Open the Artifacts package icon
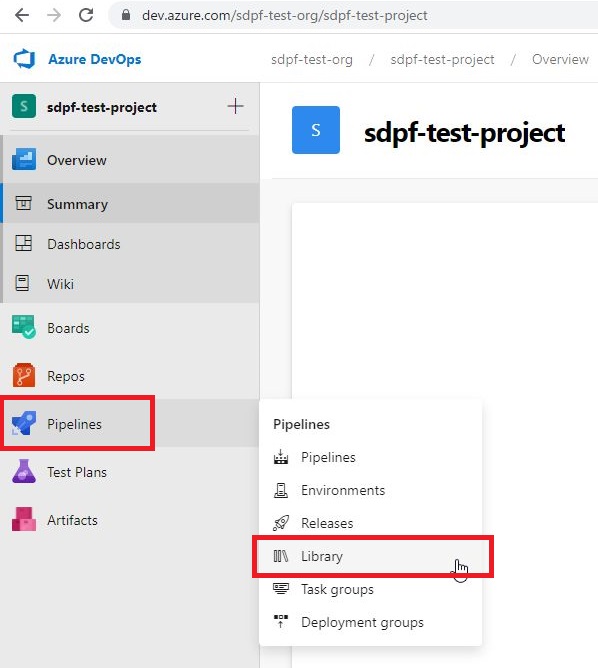598x668 pixels. [24, 519]
